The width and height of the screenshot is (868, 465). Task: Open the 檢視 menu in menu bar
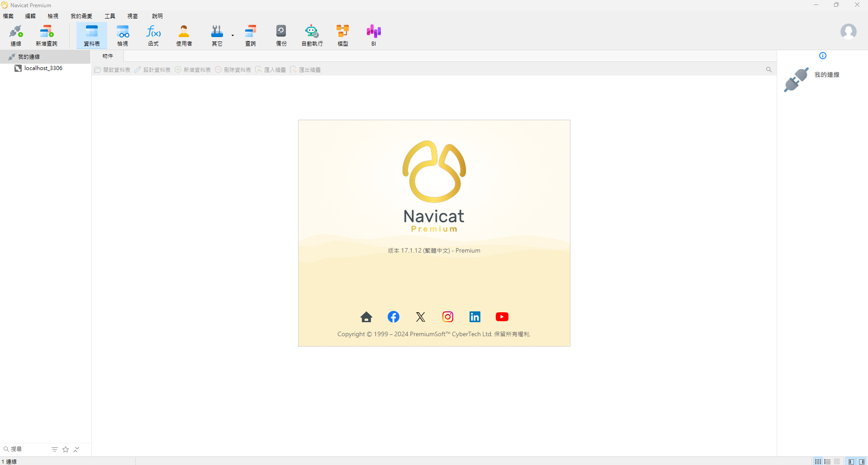coord(53,16)
